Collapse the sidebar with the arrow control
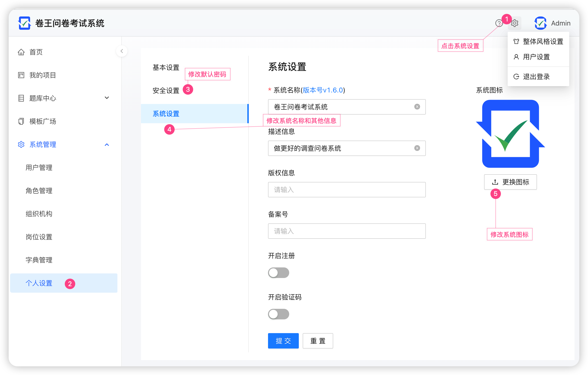The height and width of the screenshot is (375, 588). point(121,51)
